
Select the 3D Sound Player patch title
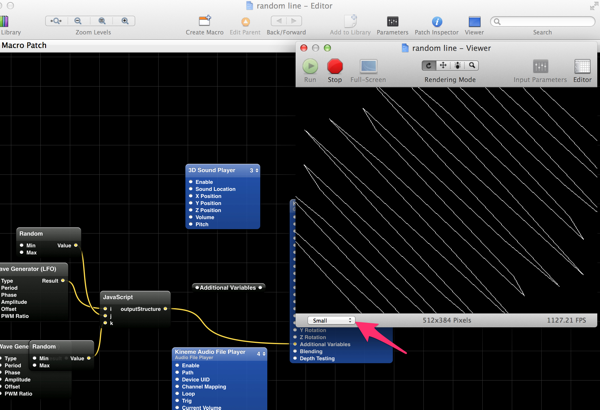tap(212, 170)
